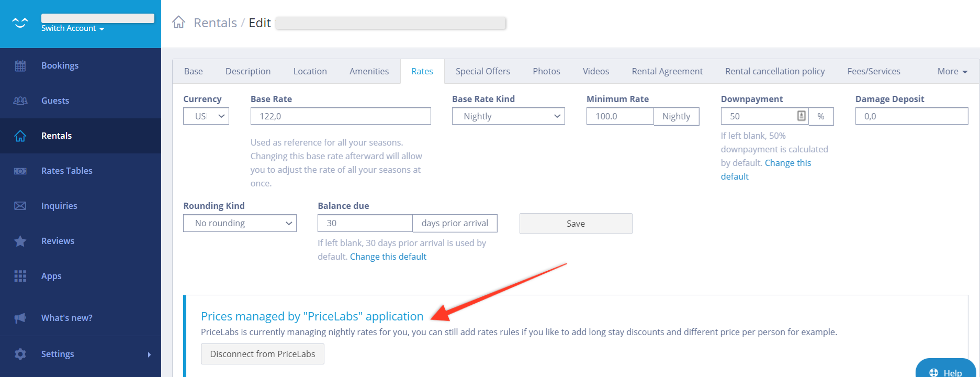Go to the Amenities tab
This screenshot has width=980, height=377.
[x=369, y=71]
